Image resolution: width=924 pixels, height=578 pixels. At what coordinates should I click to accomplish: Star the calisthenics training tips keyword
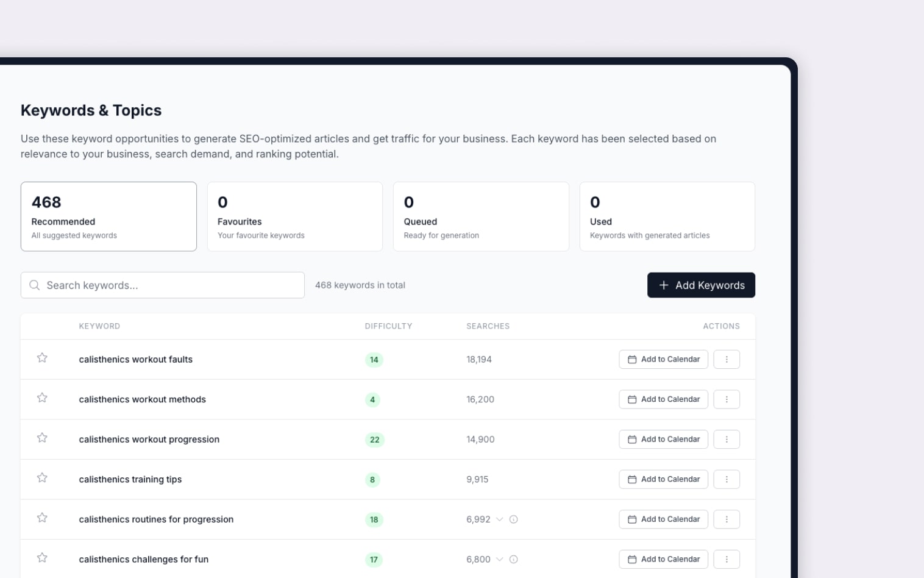(x=41, y=479)
